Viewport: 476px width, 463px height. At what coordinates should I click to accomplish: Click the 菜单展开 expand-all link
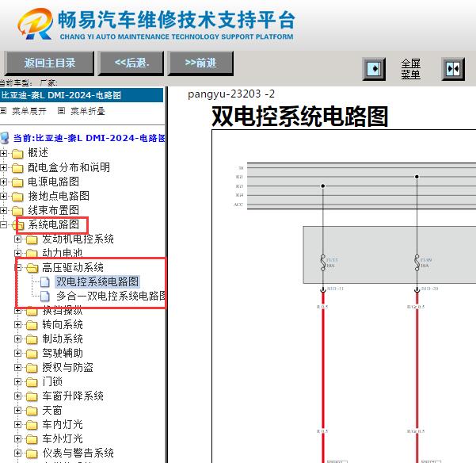tap(29, 111)
